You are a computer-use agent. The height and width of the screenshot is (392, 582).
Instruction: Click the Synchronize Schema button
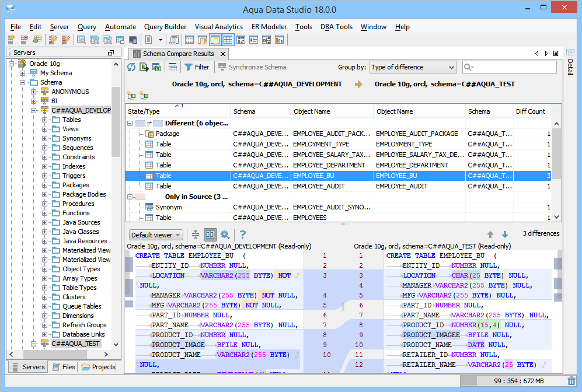pyautogui.click(x=252, y=67)
